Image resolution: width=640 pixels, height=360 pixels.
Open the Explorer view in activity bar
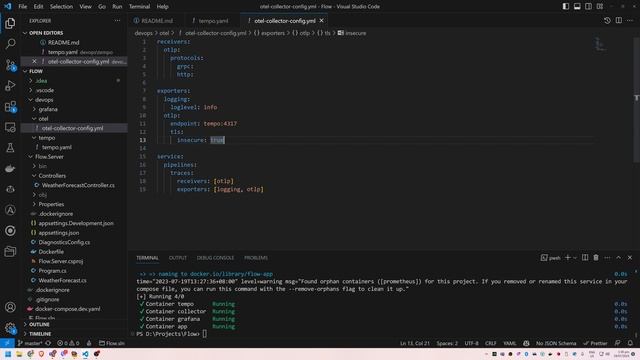(x=10, y=23)
